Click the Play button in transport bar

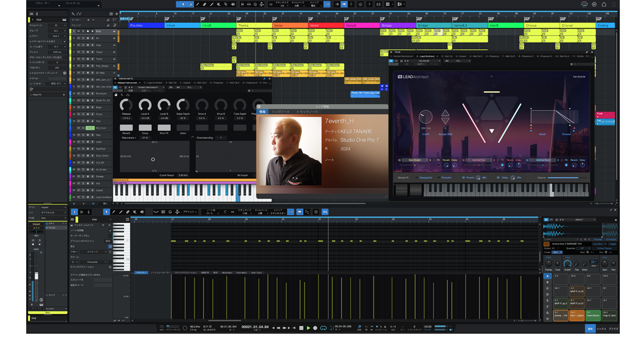[308, 328]
